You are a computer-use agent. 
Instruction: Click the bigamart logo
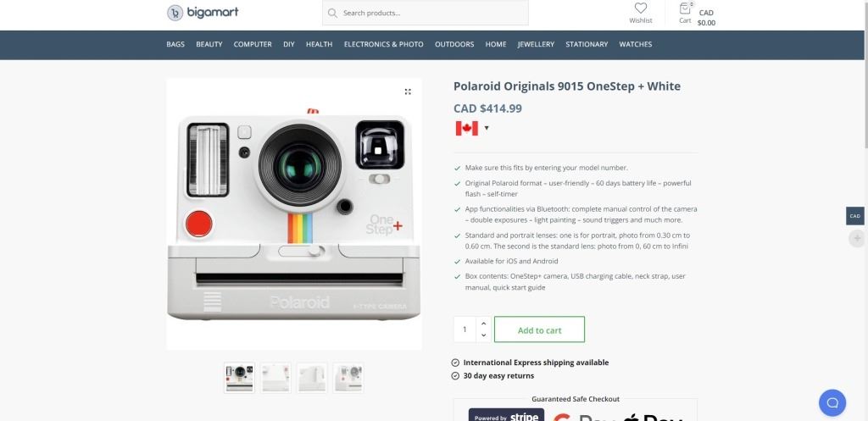[203, 12]
